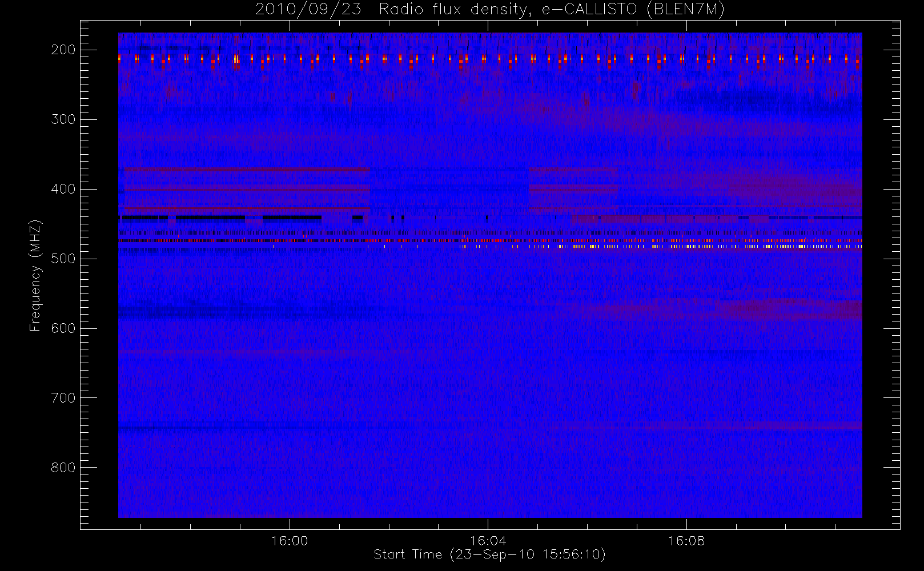924x571 pixels.
Task: Click the 'Start Time (23-Sep-10 15:56:10)' label
Action: point(489,554)
